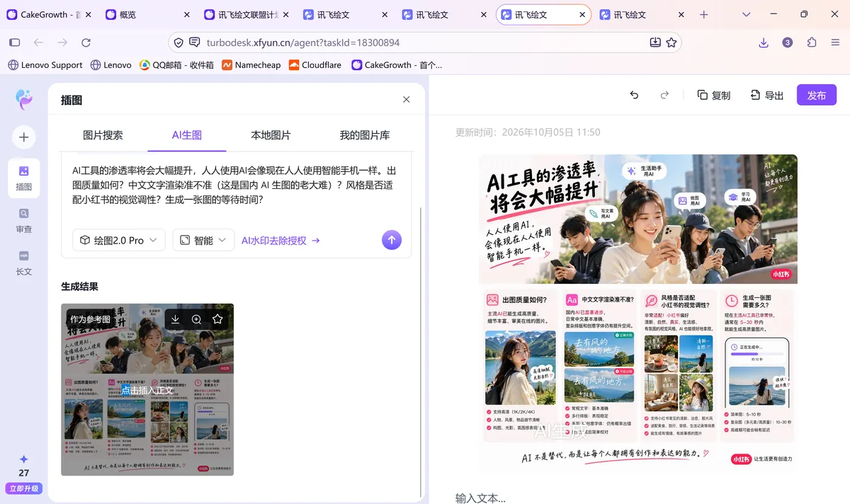Click the 讯飞绘文 logo in the left sidebar
This screenshot has width=850, height=504.
24,99
